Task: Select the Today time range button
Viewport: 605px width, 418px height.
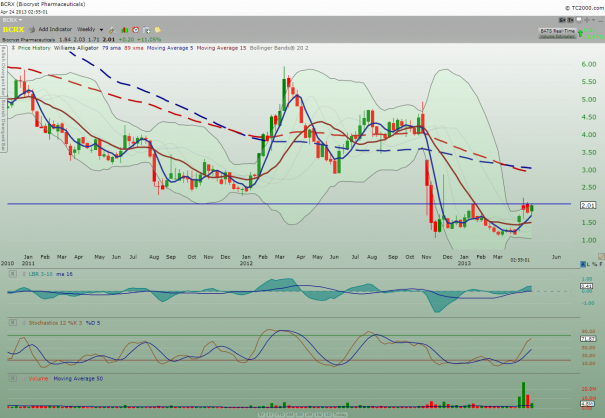Action: (340, 415)
